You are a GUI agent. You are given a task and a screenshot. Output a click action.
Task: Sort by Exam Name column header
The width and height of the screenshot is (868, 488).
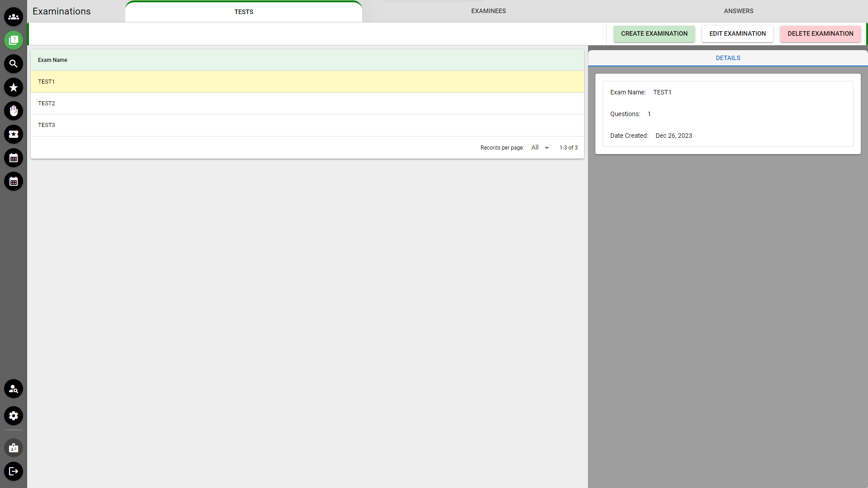point(52,60)
